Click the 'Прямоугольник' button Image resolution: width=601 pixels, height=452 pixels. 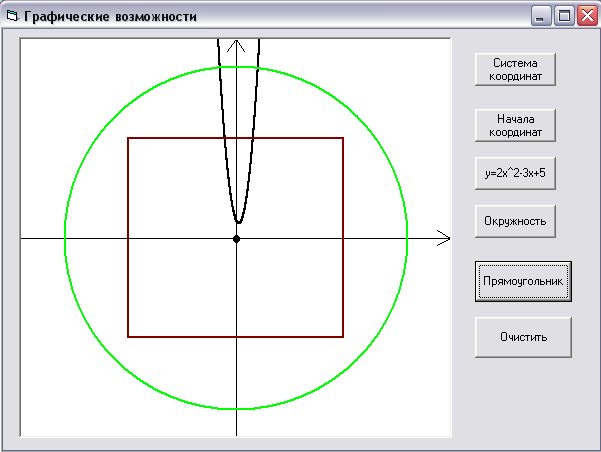coord(523,281)
